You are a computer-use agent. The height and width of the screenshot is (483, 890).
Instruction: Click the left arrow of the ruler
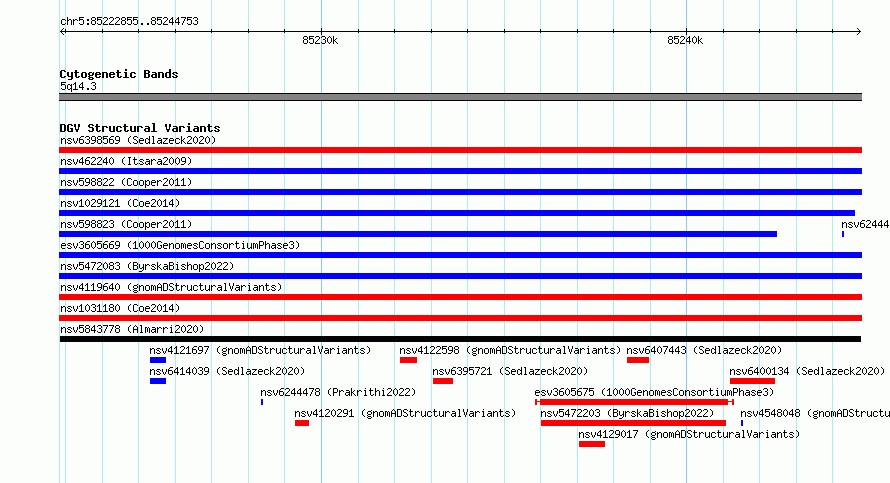63,32
